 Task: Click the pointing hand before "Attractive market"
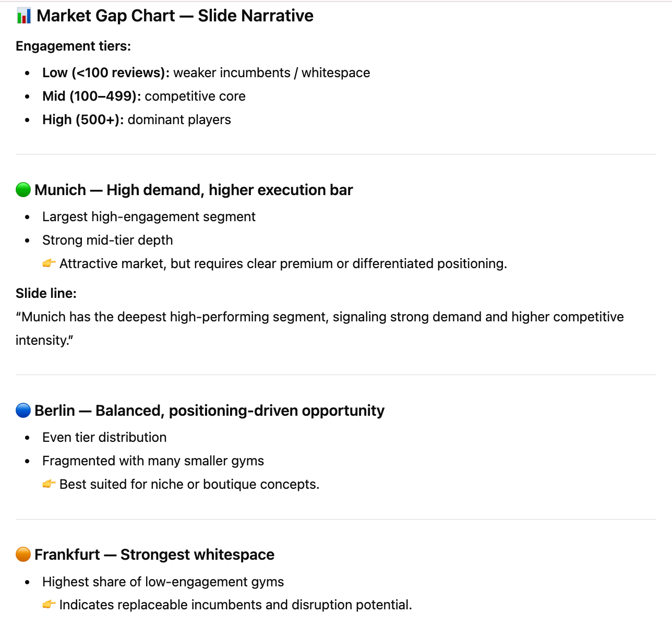[49, 263]
